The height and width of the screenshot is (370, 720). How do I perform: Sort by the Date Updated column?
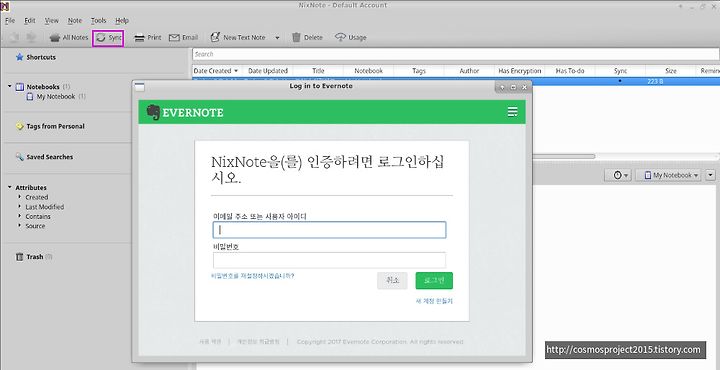(268, 71)
